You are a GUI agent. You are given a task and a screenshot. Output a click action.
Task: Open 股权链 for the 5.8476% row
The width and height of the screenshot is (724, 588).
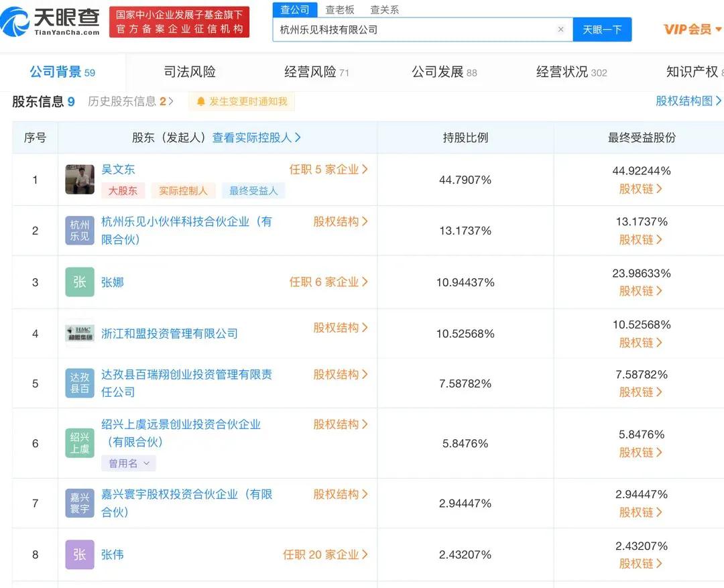click(x=640, y=452)
